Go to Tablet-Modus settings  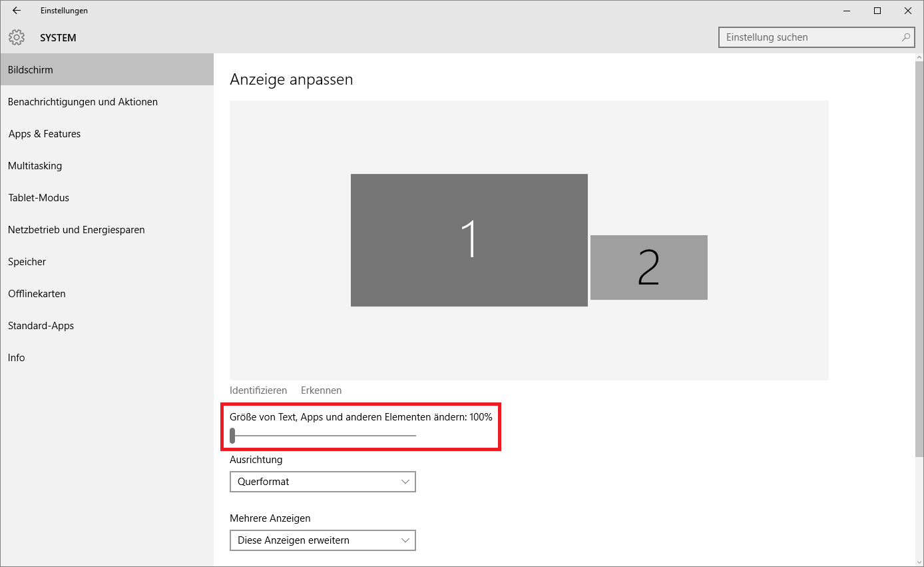pos(107,198)
